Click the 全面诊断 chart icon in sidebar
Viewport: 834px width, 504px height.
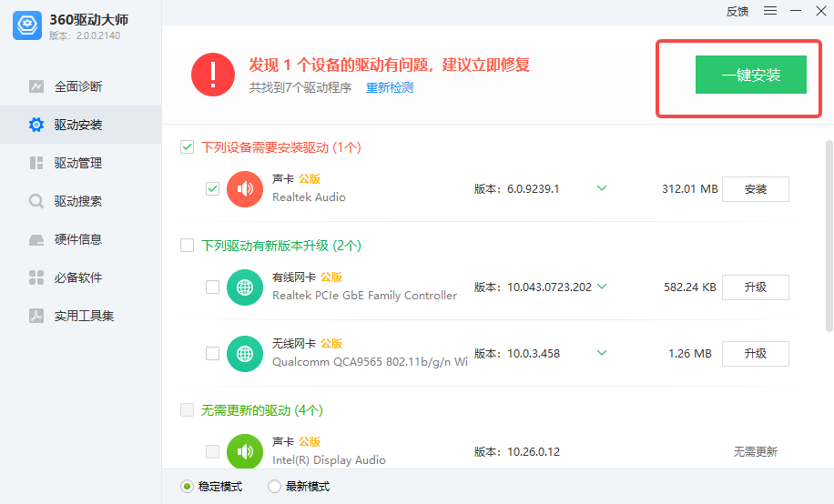pos(36,86)
